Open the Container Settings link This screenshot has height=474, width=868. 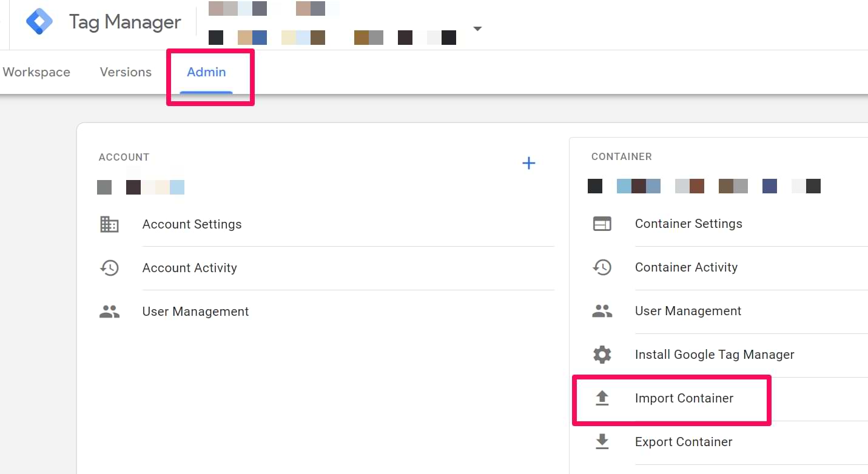[688, 224]
